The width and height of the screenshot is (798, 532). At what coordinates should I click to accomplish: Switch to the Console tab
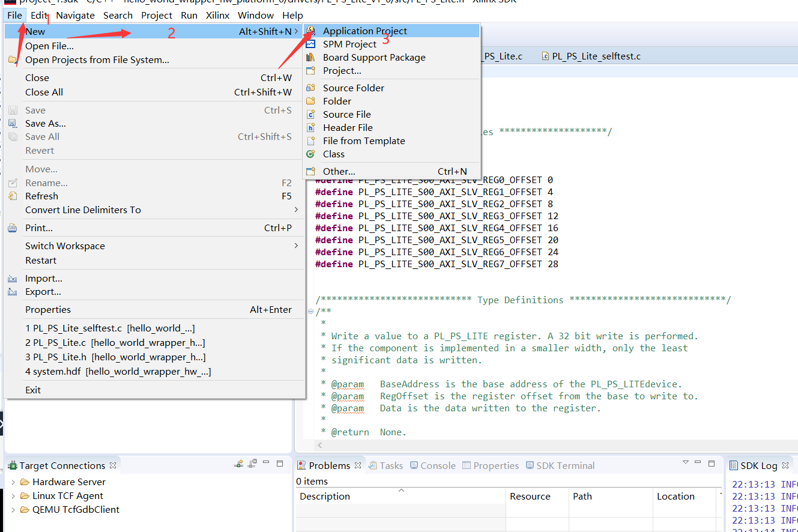pyautogui.click(x=432, y=465)
